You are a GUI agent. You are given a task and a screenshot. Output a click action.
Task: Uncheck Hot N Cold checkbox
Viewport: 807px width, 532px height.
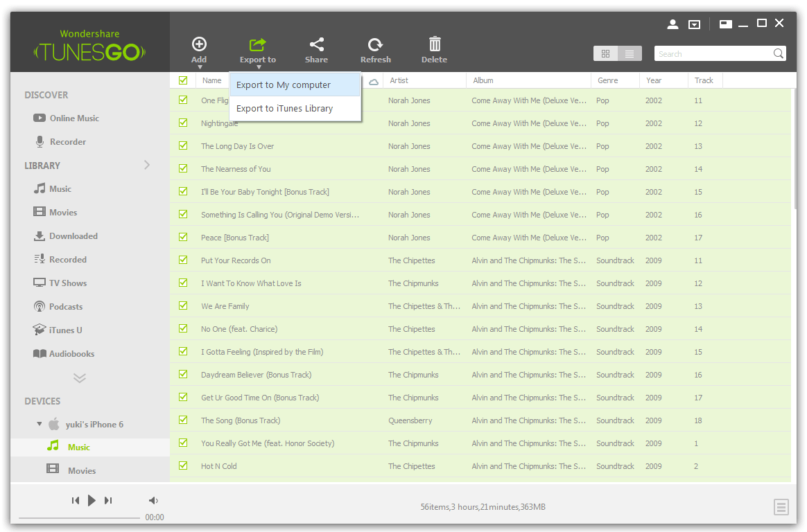[x=183, y=465]
